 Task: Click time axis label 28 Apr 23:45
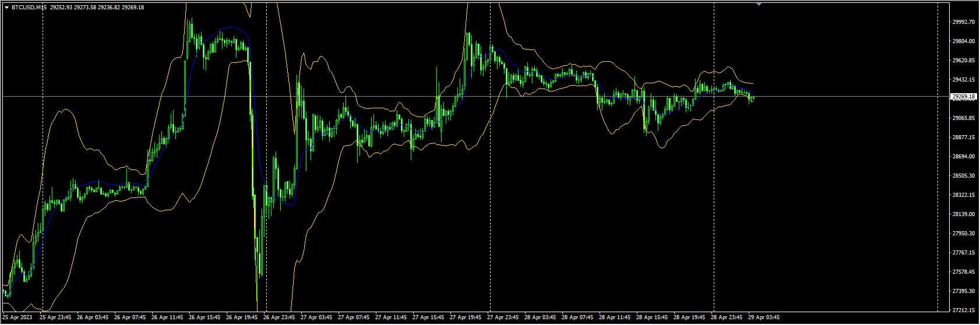(x=727, y=318)
